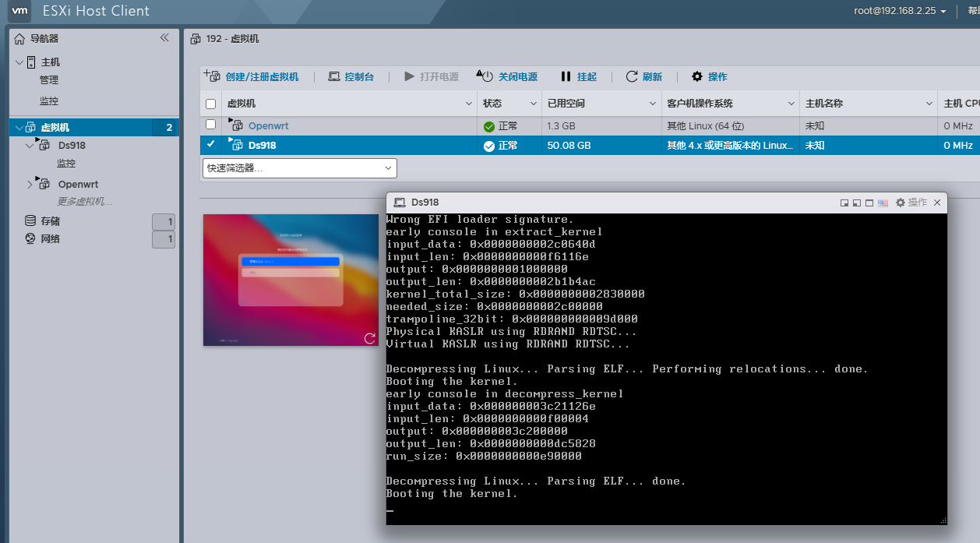Uncheck the Ds918 row checkbox
Viewport: 980px width, 543px height.
tap(210, 144)
